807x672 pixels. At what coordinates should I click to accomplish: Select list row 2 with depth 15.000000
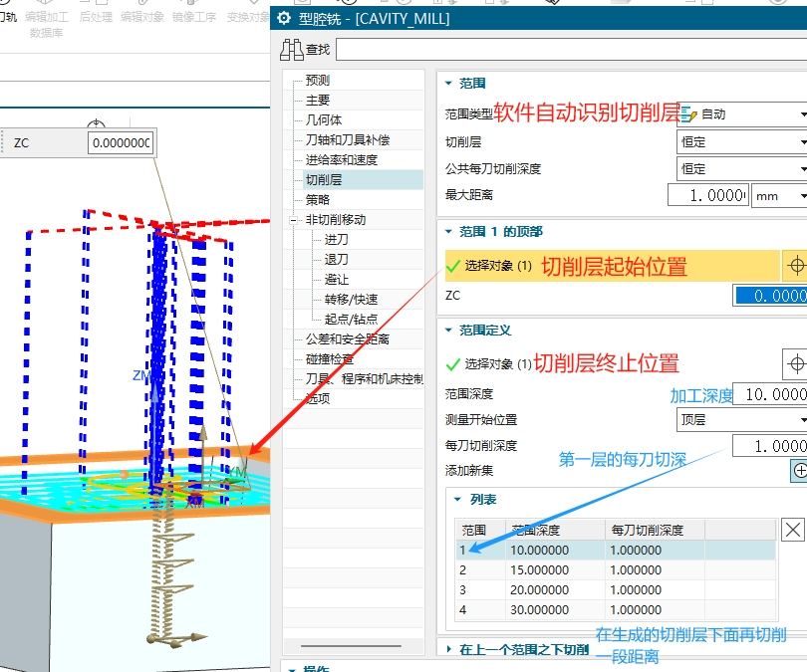pyautogui.click(x=616, y=570)
